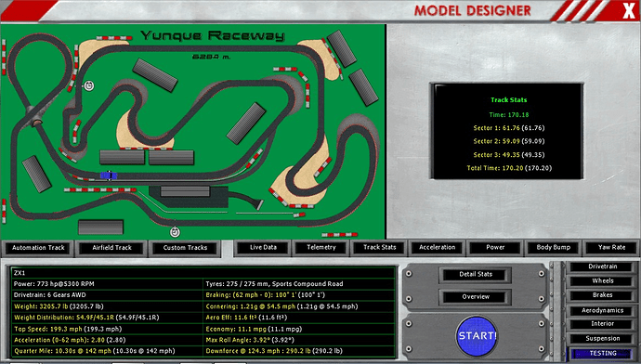
Task: Close the Model Designer with the X
Action: (629, 10)
